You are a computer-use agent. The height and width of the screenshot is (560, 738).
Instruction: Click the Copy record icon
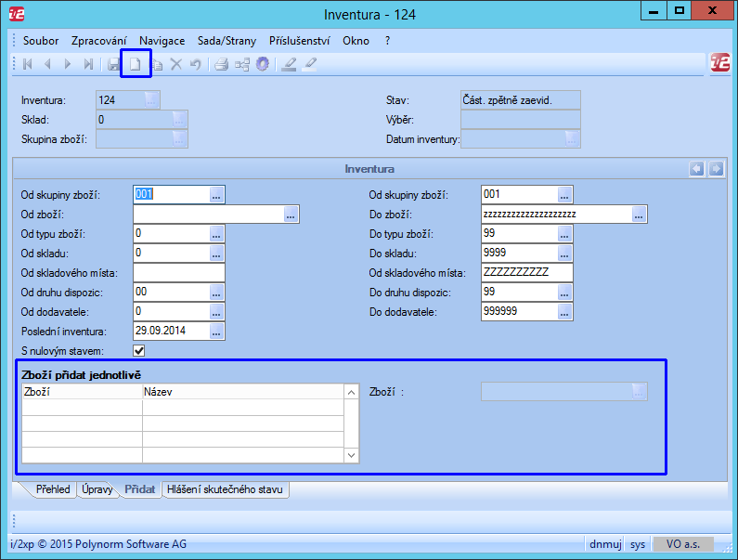(157, 64)
